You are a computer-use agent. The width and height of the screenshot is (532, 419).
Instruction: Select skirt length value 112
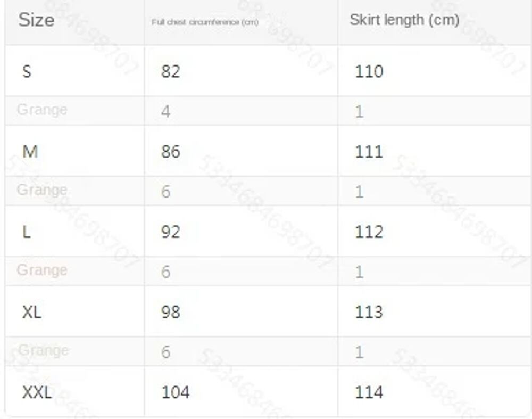(x=369, y=232)
